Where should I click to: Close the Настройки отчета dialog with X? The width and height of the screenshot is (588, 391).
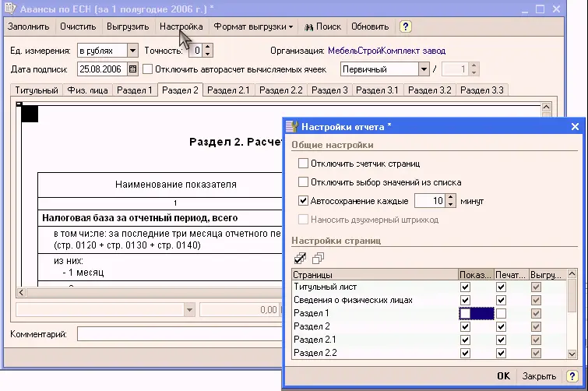click(x=575, y=127)
